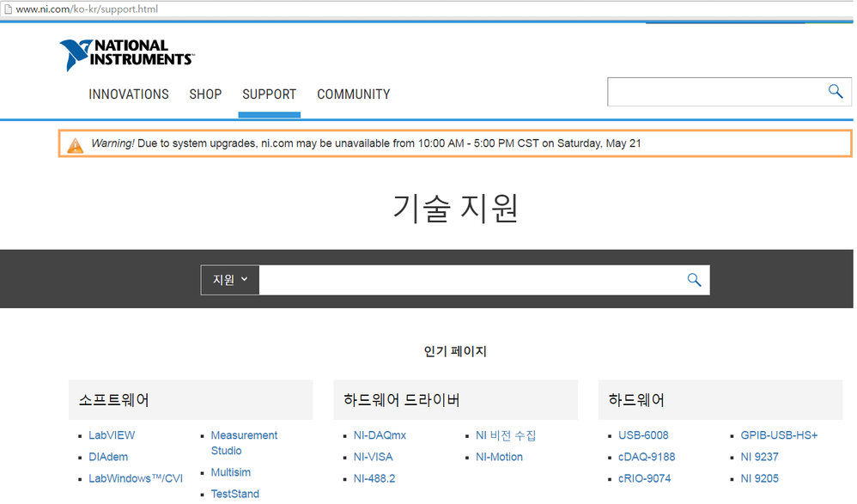Open the NI 9205 link
This screenshot has height=504, width=857.
point(760,478)
